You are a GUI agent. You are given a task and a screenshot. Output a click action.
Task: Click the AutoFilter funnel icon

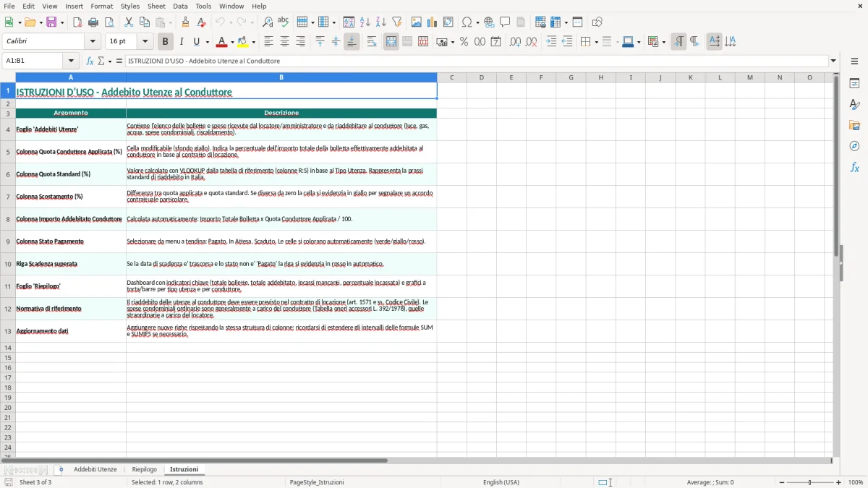coord(396,22)
